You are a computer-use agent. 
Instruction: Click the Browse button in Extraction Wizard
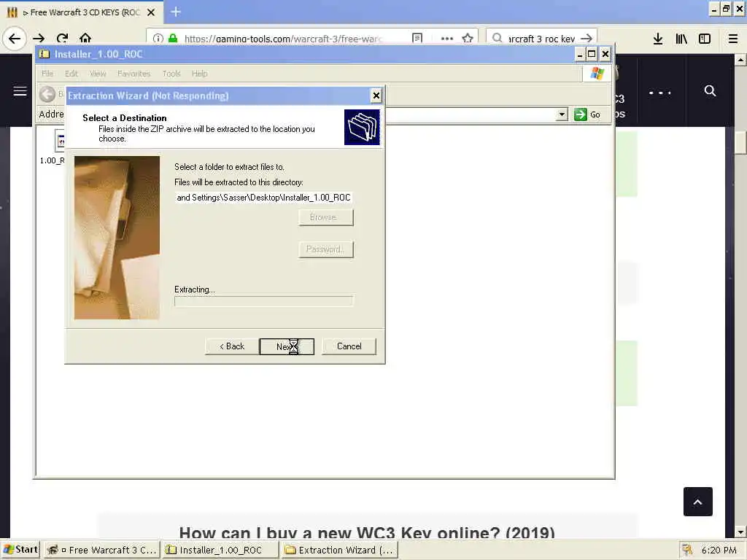(x=326, y=217)
